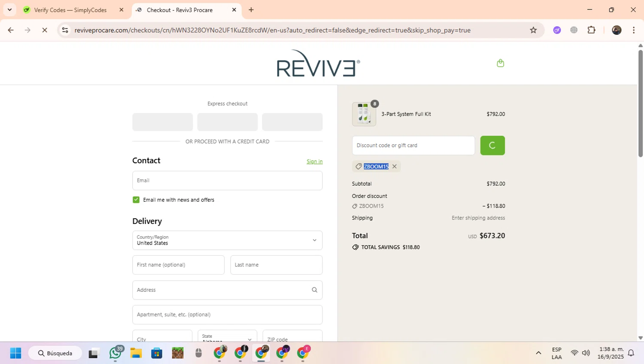Open the tab search dropdown arrow
This screenshot has height=364, width=644.
point(9,9)
